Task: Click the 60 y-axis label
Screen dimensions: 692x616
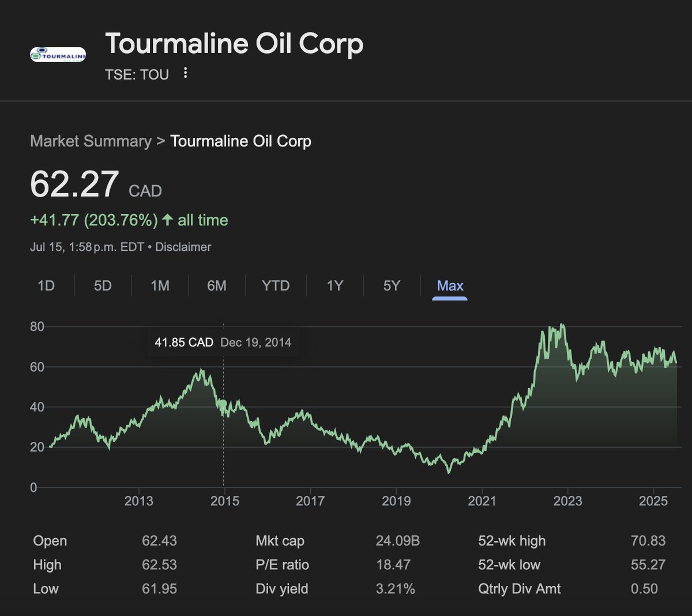Action: [x=37, y=367]
